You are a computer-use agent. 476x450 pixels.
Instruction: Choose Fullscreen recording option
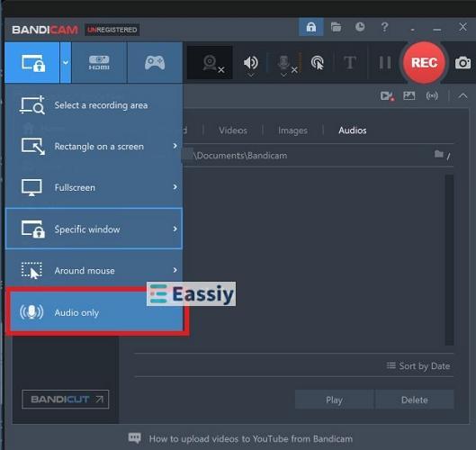coord(94,188)
